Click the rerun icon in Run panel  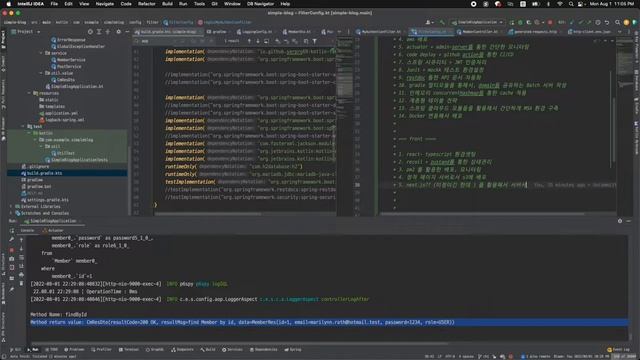(x=11, y=231)
